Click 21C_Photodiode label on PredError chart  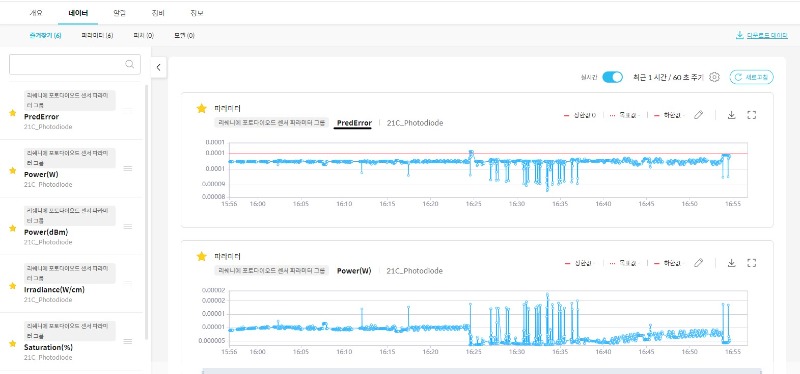(415, 123)
